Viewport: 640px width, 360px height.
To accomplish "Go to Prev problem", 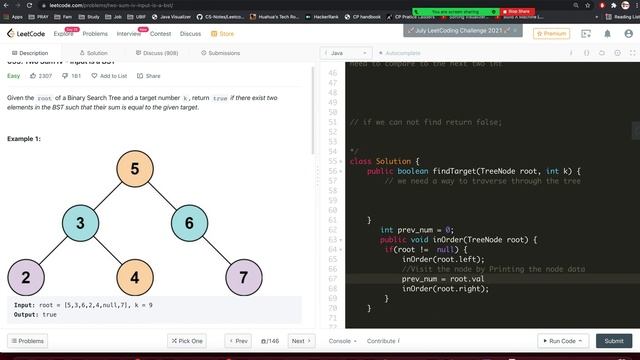I will pos(238,341).
